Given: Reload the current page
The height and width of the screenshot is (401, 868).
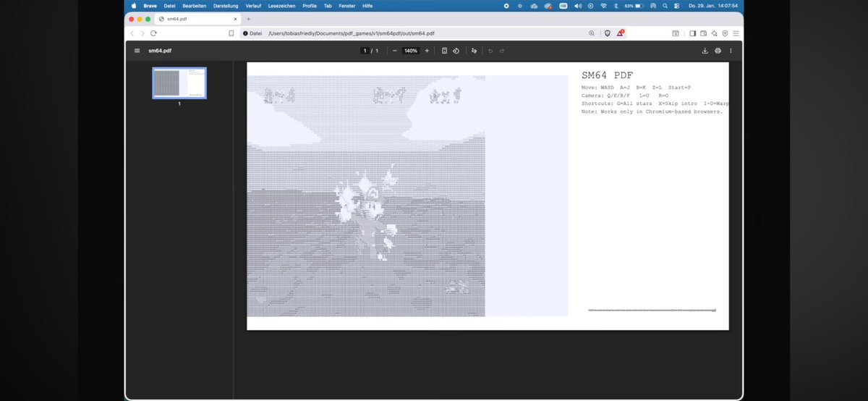Looking at the screenshot, I should tap(153, 33).
